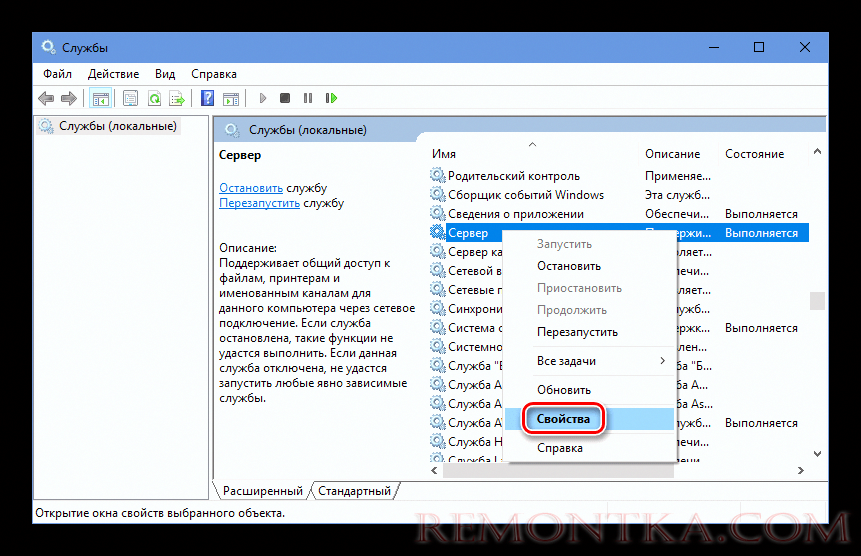The height and width of the screenshot is (556, 861).
Task: Click gear icon next to Родительский контроль
Action: (x=437, y=176)
